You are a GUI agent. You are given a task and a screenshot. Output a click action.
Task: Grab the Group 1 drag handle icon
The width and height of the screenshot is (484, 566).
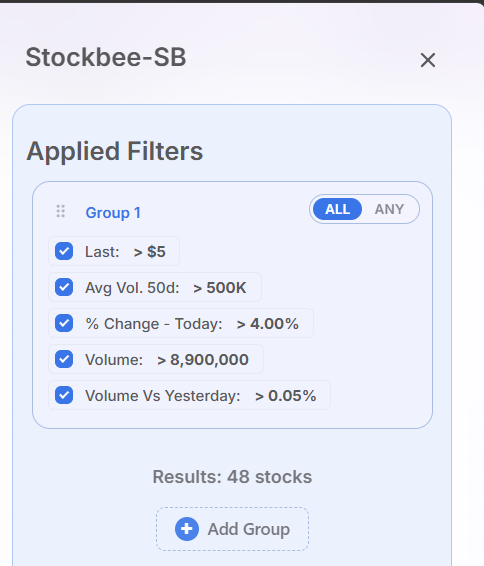coord(61,211)
